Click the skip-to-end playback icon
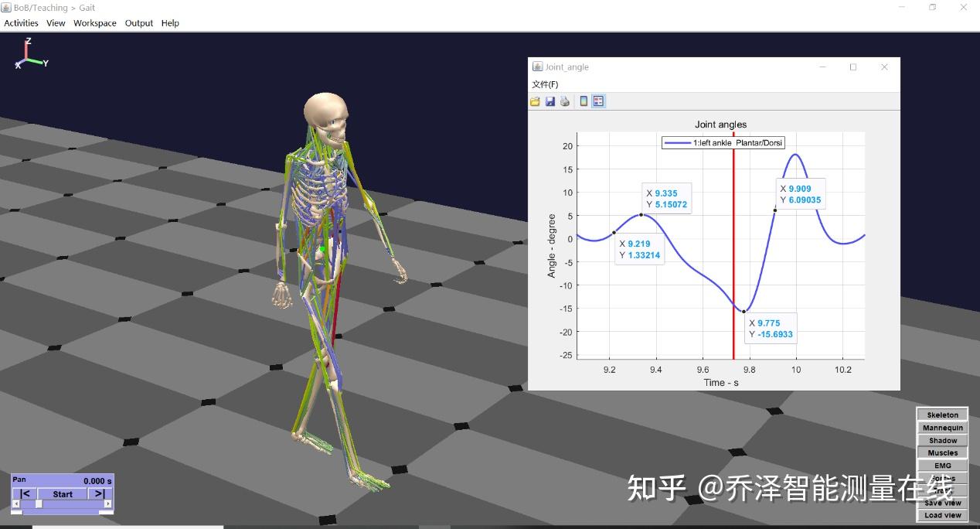The width and height of the screenshot is (980, 529). pyautogui.click(x=100, y=493)
